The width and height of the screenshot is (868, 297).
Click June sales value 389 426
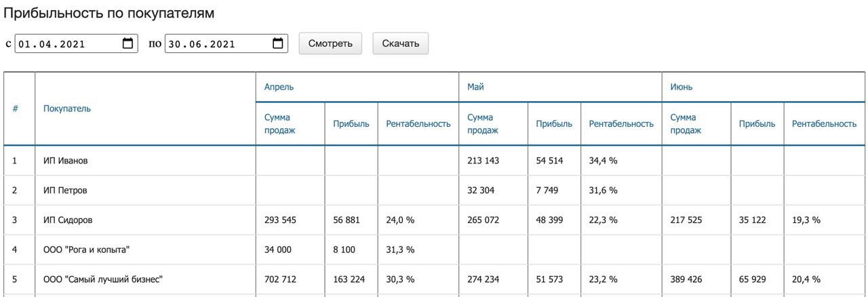pyautogui.click(x=686, y=279)
